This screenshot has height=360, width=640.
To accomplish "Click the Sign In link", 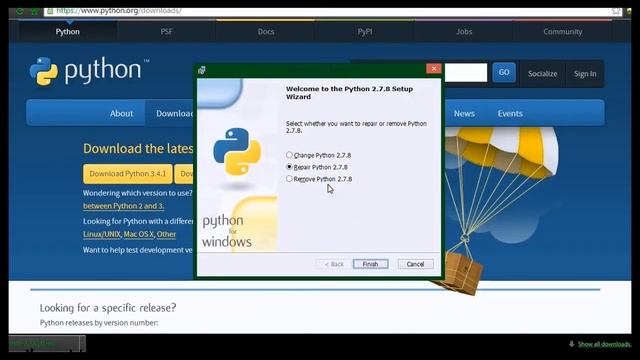I will [585, 74].
